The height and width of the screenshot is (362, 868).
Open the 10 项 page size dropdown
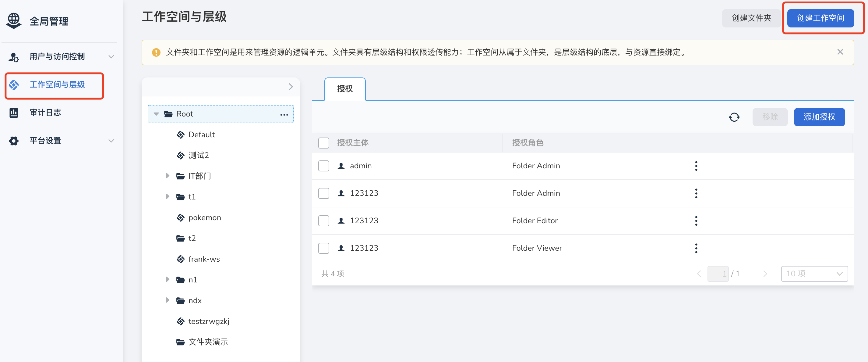(x=814, y=274)
